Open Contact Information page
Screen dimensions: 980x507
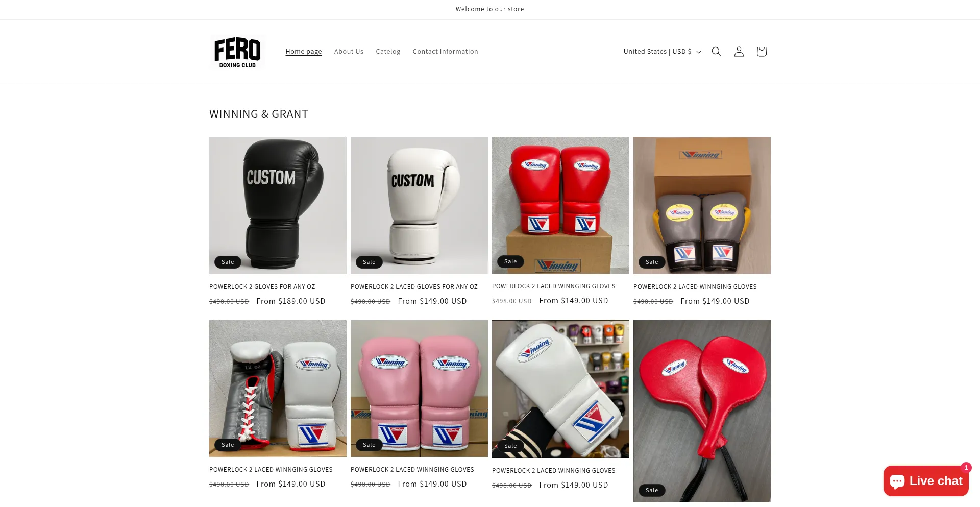coord(445,52)
